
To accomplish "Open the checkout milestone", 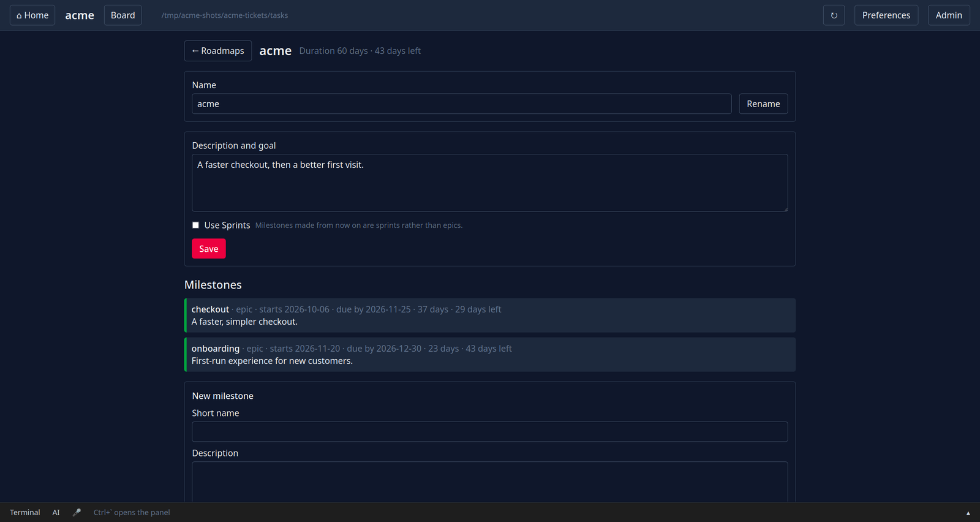I will tap(490, 316).
